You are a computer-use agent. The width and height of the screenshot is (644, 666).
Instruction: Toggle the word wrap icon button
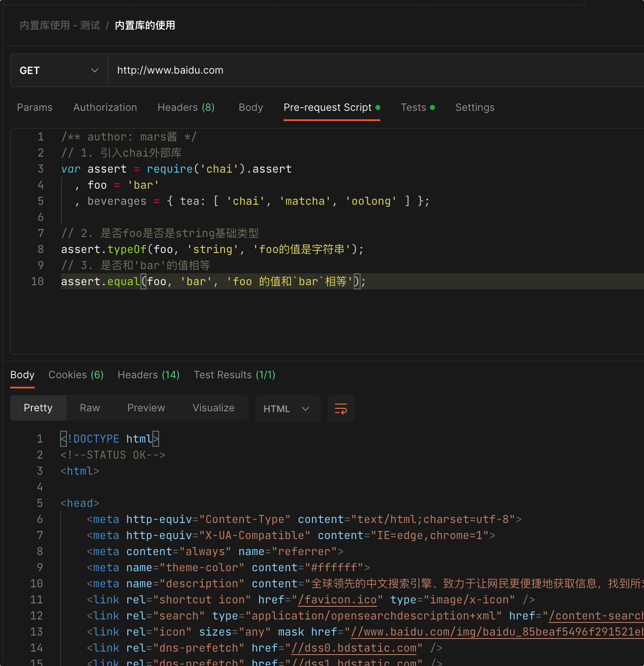click(341, 409)
